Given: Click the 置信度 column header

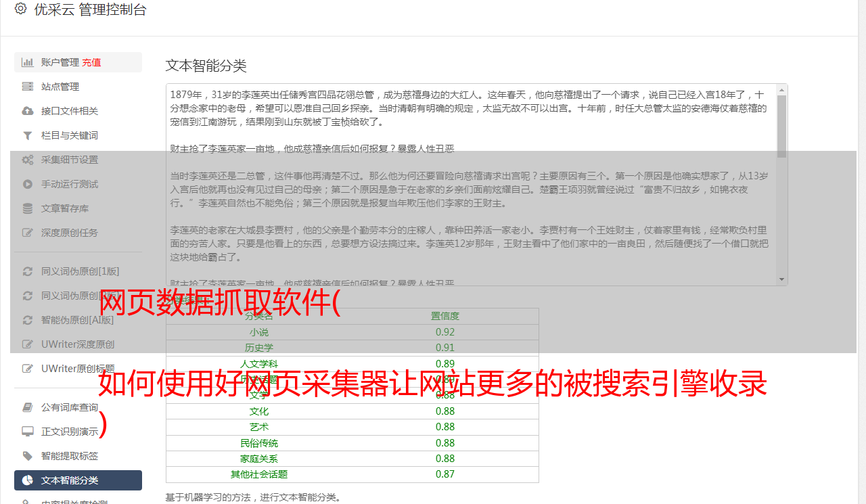Looking at the screenshot, I should (445, 316).
